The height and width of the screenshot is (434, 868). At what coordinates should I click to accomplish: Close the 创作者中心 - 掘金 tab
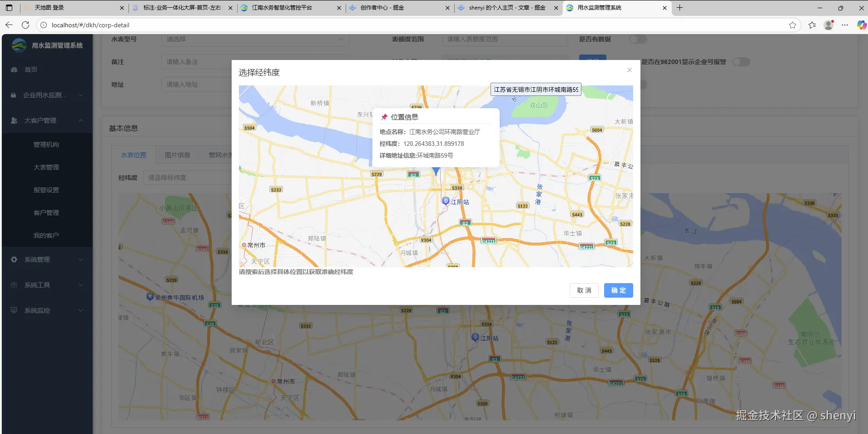(447, 8)
